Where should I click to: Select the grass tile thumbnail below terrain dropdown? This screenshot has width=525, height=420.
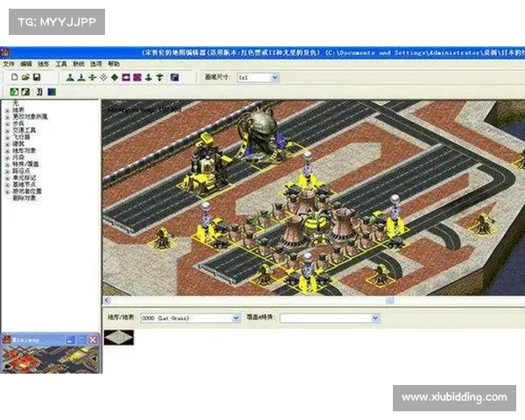118,336
